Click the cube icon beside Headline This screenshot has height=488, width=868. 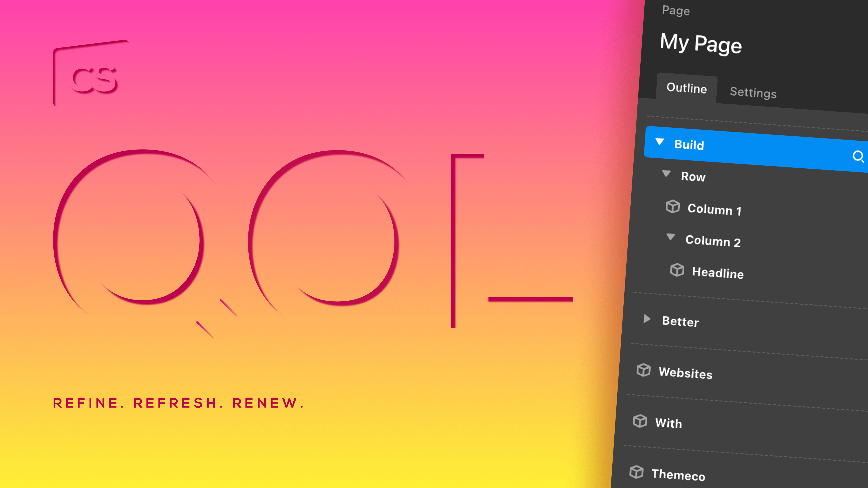[677, 270]
